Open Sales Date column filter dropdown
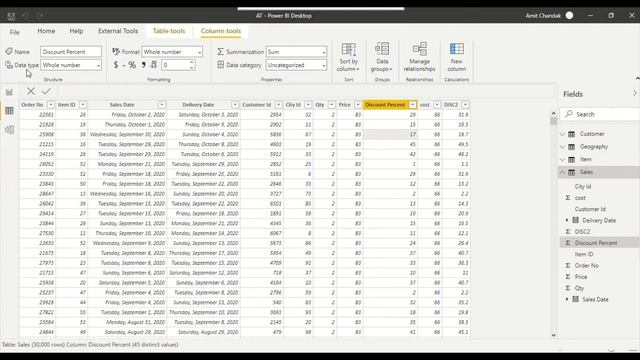The width and height of the screenshot is (640, 360). pos(162,105)
